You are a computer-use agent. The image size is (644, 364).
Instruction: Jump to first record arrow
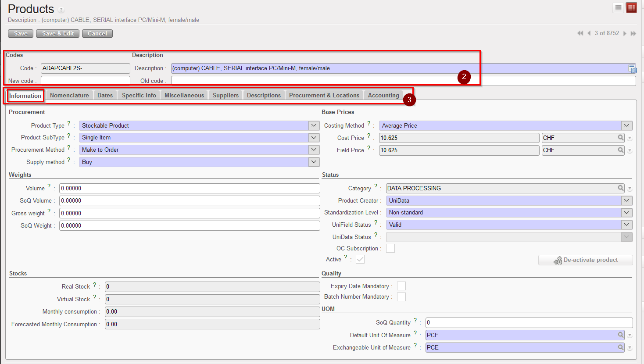tap(580, 33)
